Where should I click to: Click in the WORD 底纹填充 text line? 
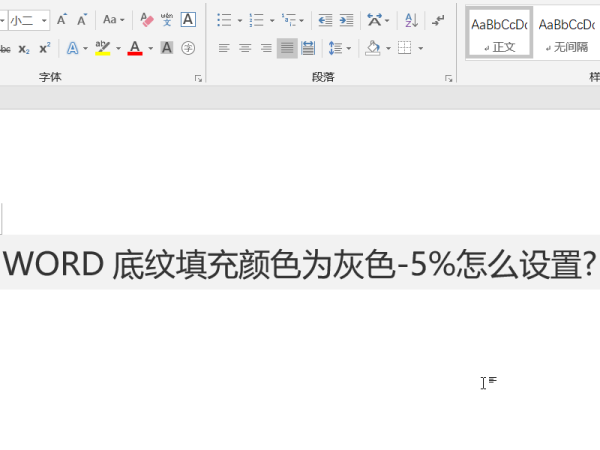[x=300, y=264]
